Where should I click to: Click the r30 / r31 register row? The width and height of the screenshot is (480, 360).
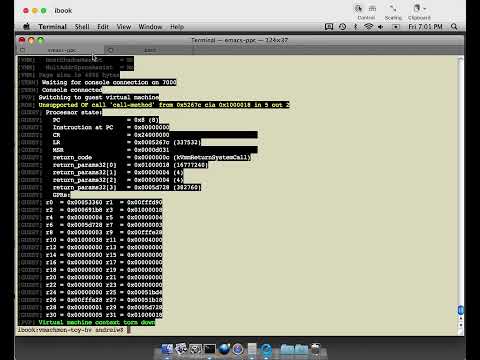click(90, 315)
